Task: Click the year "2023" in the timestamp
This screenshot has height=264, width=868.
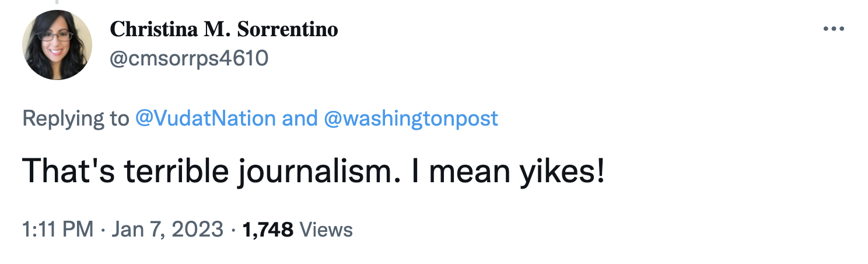Action: 198,230
